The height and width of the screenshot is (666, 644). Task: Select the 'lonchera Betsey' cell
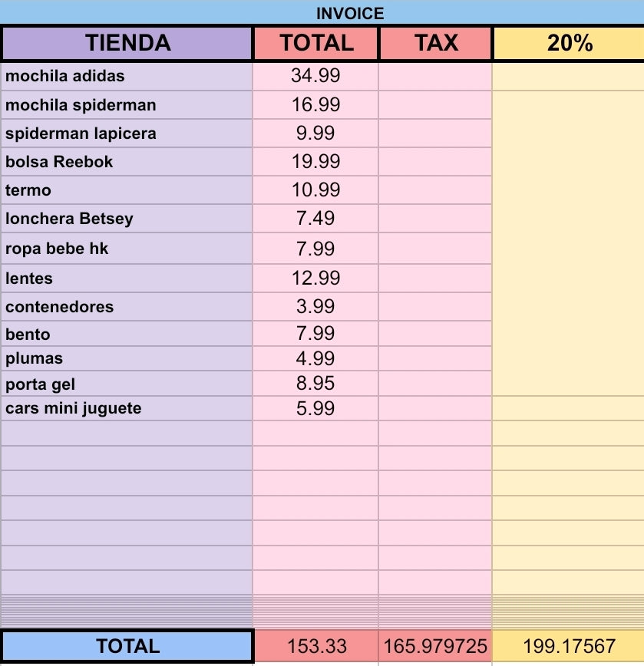[127, 219]
